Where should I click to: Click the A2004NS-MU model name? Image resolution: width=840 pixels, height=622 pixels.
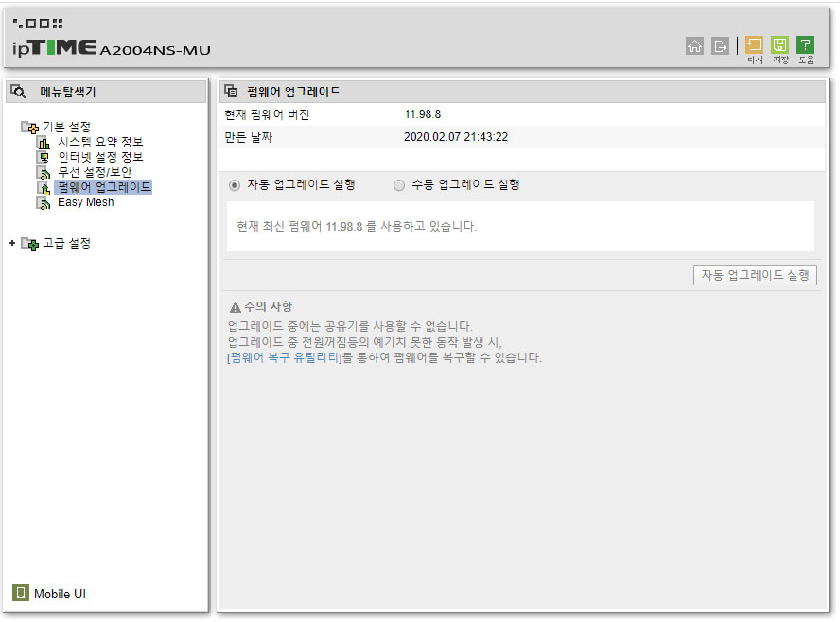click(155, 50)
